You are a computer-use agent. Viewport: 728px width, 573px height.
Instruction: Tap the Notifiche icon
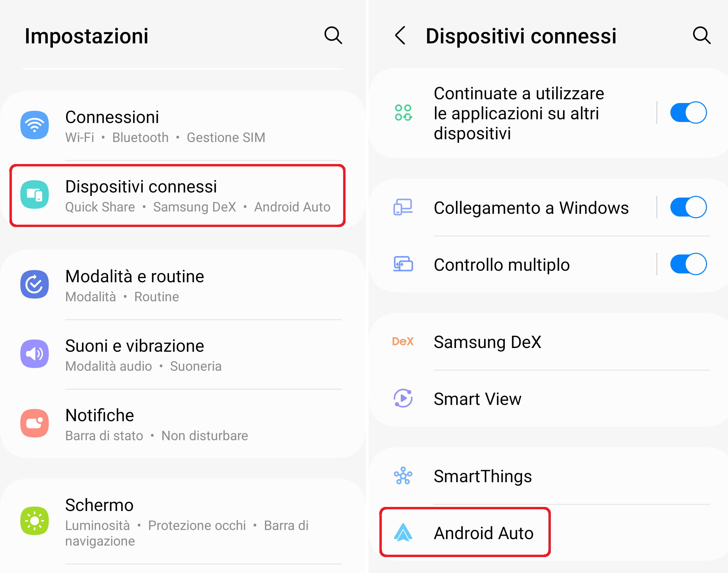(35, 423)
